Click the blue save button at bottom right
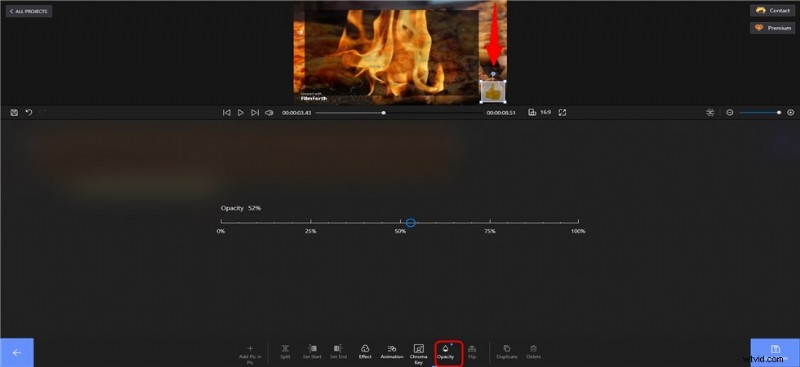Screen dimensions: 800x367 coord(775,352)
